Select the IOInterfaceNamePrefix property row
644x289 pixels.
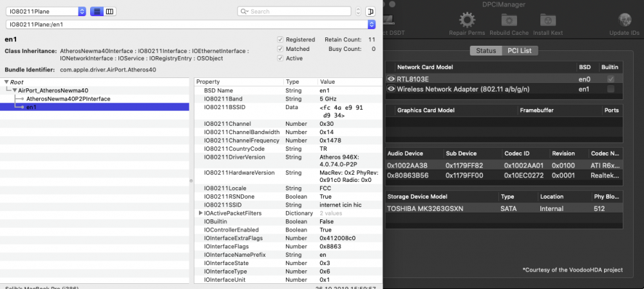(288, 255)
